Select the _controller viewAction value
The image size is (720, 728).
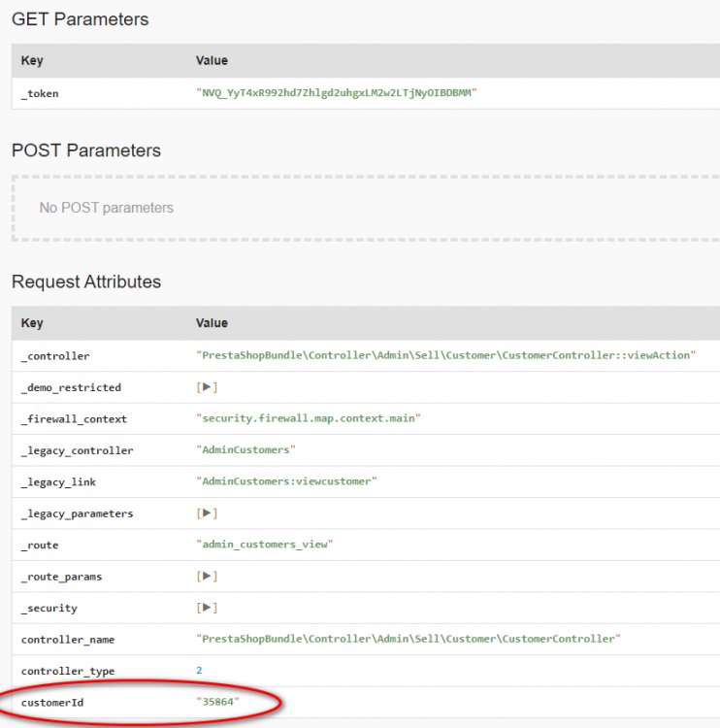point(445,355)
